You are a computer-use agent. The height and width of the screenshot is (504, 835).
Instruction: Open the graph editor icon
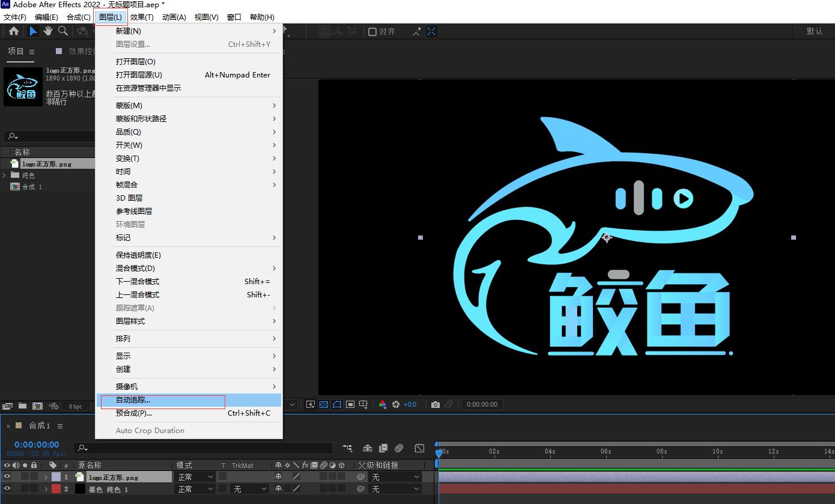click(419, 448)
